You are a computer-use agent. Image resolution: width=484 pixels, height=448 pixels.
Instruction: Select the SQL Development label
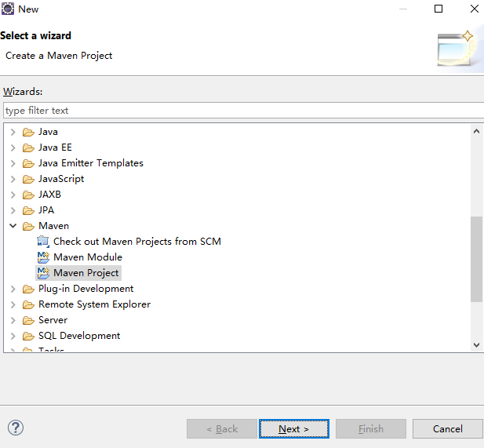(x=79, y=336)
